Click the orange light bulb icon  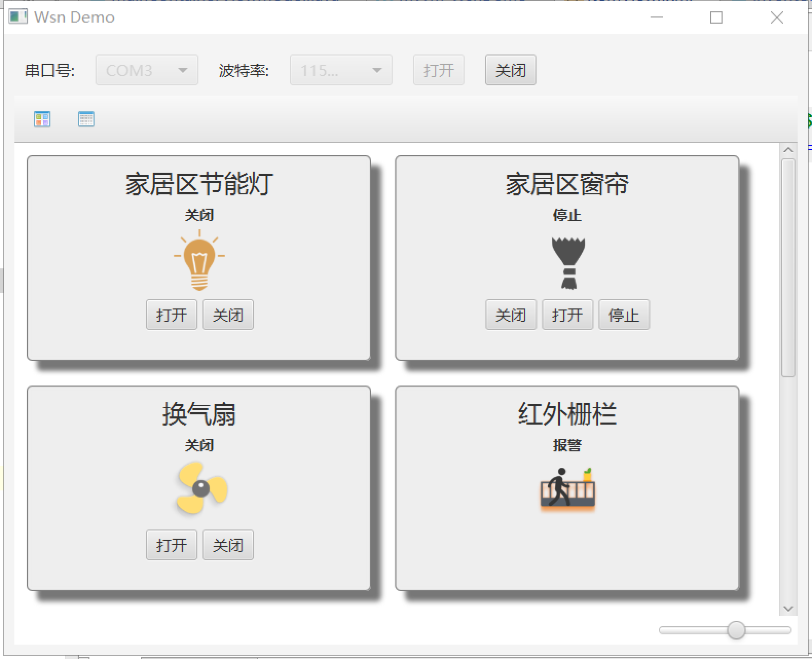(199, 261)
